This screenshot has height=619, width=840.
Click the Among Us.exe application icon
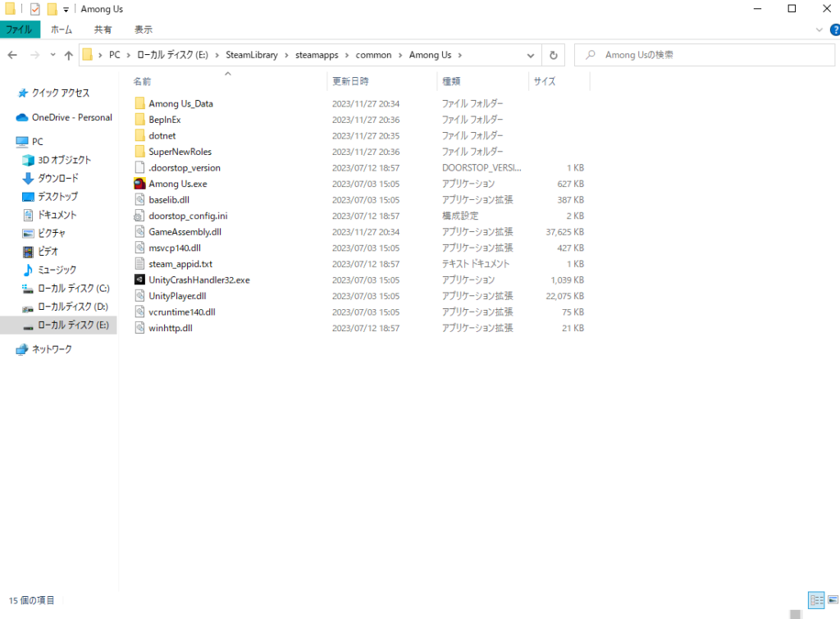(139, 184)
